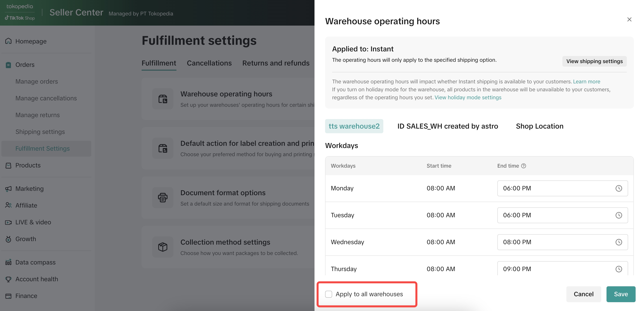644x311 pixels.
Task: Select the Shop Location warehouse tab
Action: click(x=539, y=126)
